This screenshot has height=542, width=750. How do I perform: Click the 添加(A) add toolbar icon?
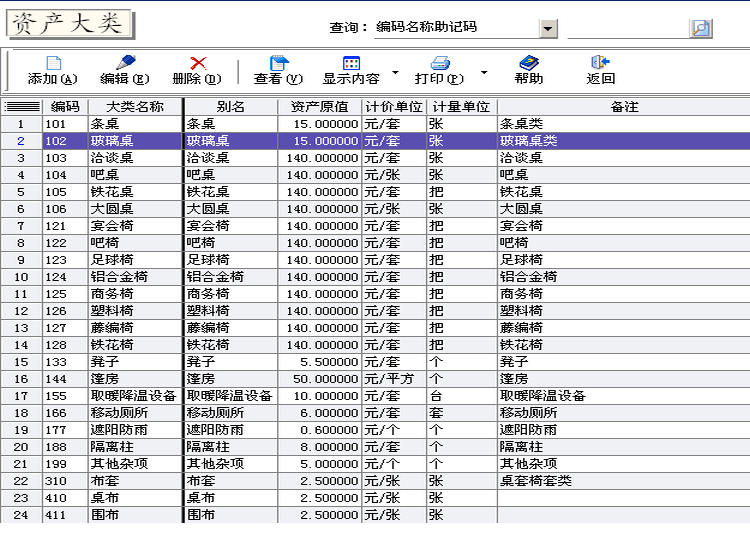53,63
